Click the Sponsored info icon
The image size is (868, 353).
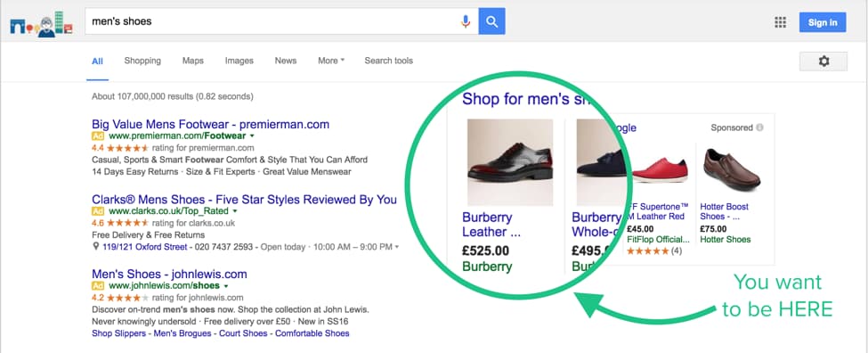tap(759, 127)
